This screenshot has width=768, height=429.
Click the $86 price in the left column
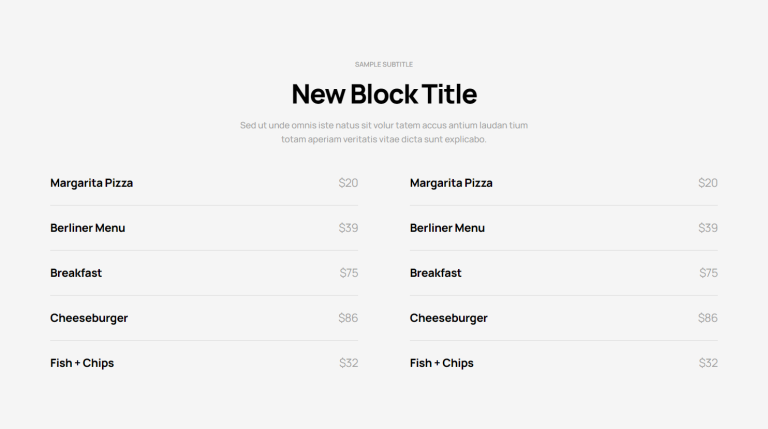tap(348, 318)
